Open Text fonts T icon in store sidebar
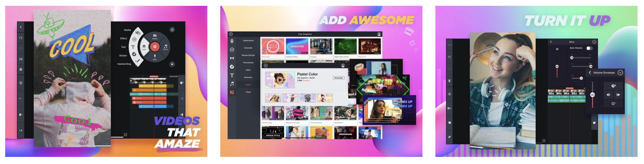 click(x=232, y=75)
